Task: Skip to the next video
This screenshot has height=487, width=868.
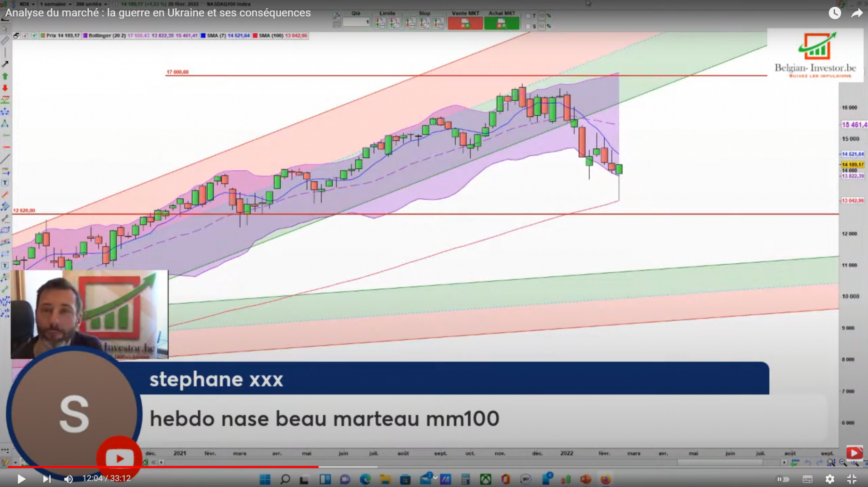Action: pos(46,479)
